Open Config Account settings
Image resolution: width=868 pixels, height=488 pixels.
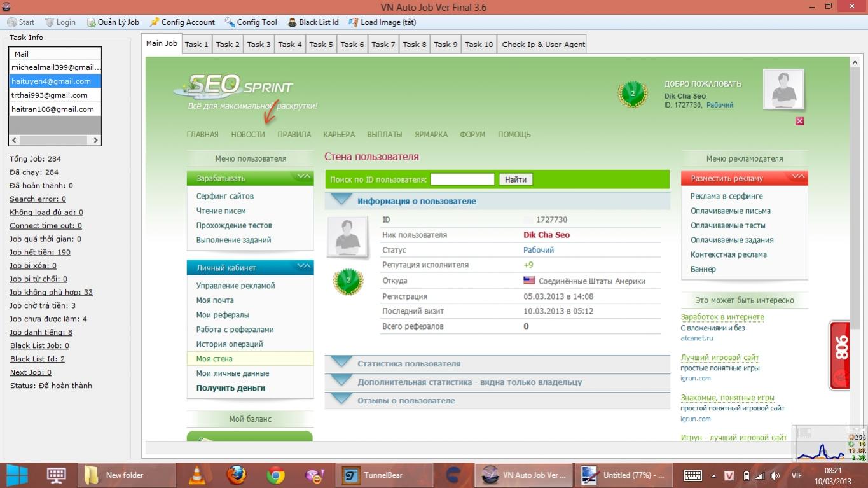[x=182, y=22]
